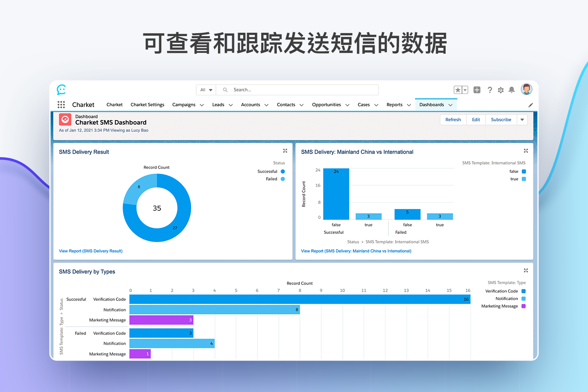Screen dimensions: 588x392
Task: Open View Report Mainland China vs International link
Action: pyautogui.click(x=356, y=251)
